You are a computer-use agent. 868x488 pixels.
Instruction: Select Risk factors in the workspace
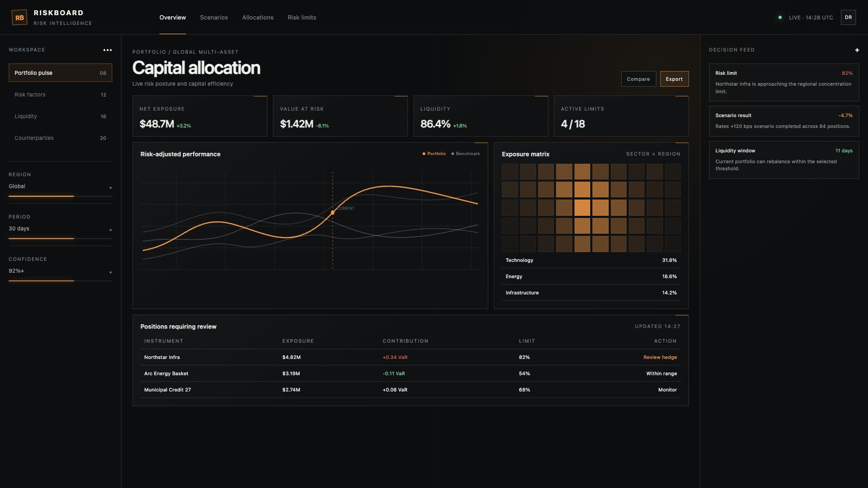60,94
